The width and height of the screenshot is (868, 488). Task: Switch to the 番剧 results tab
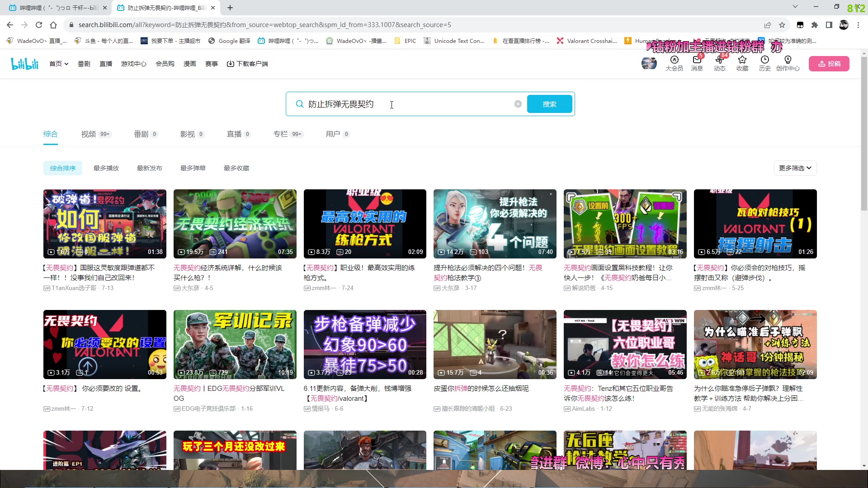pos(146,134)
